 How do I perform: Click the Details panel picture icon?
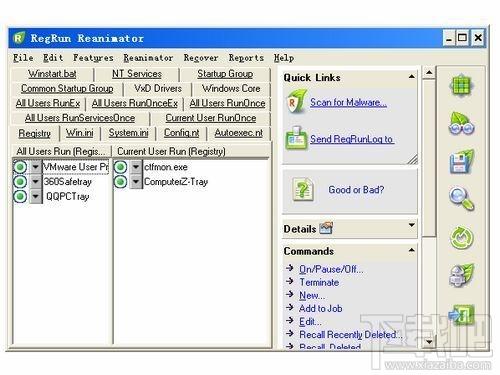point(326,228)
